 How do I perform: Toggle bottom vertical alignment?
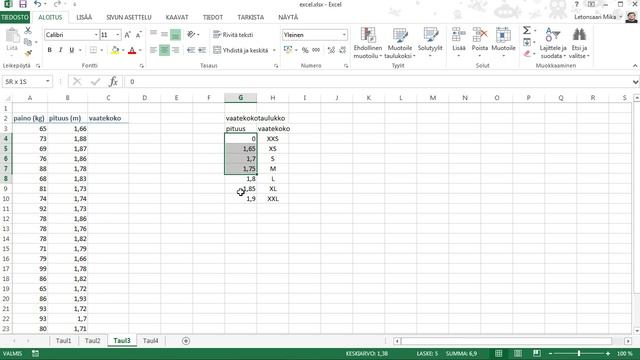[176, 35]
